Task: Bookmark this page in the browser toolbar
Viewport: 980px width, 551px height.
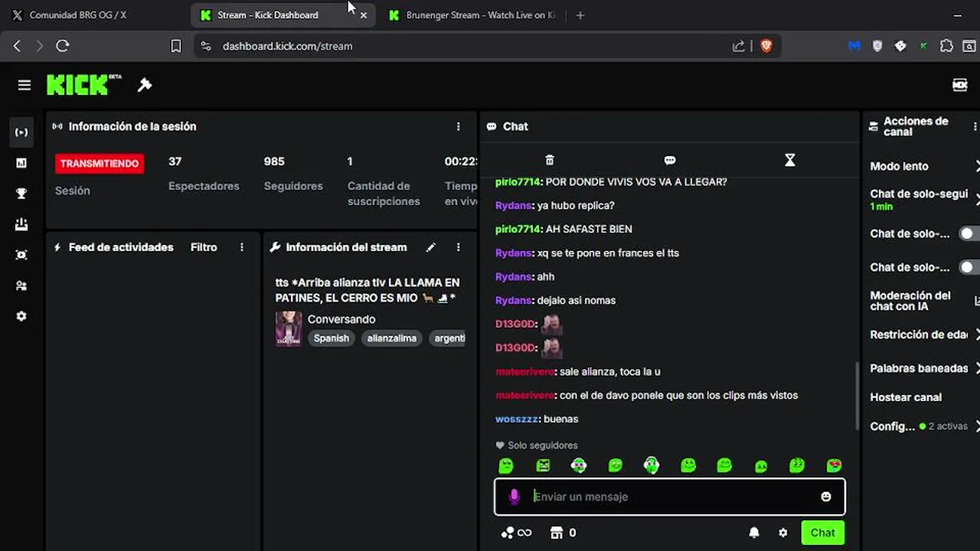Action: tap(175, 46)
